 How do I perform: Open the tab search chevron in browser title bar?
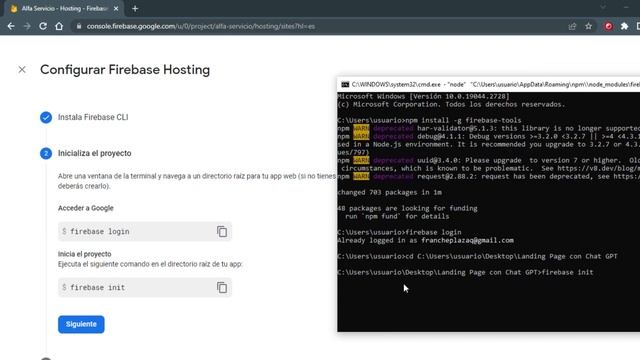coord(603,7)
